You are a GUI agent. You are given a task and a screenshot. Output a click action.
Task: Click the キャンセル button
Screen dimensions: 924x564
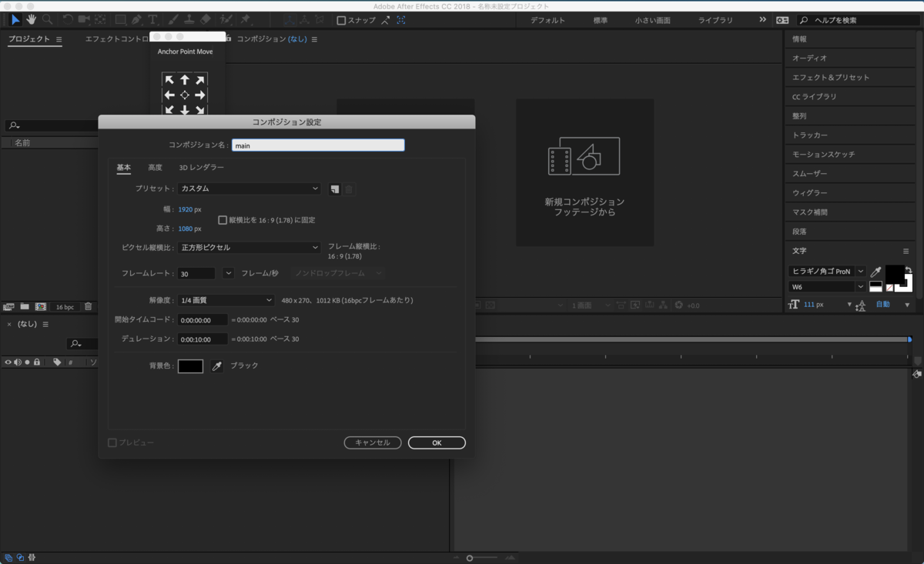373,442
